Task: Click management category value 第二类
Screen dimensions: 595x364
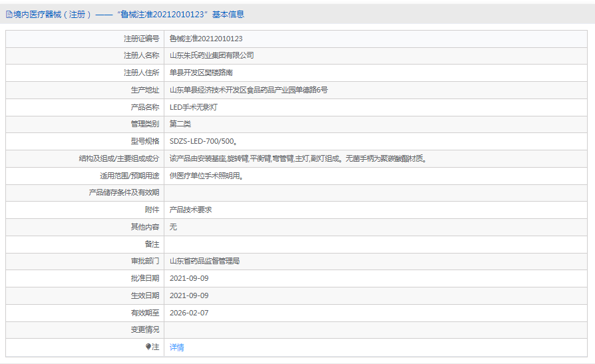Action: [x=180, y=124]
